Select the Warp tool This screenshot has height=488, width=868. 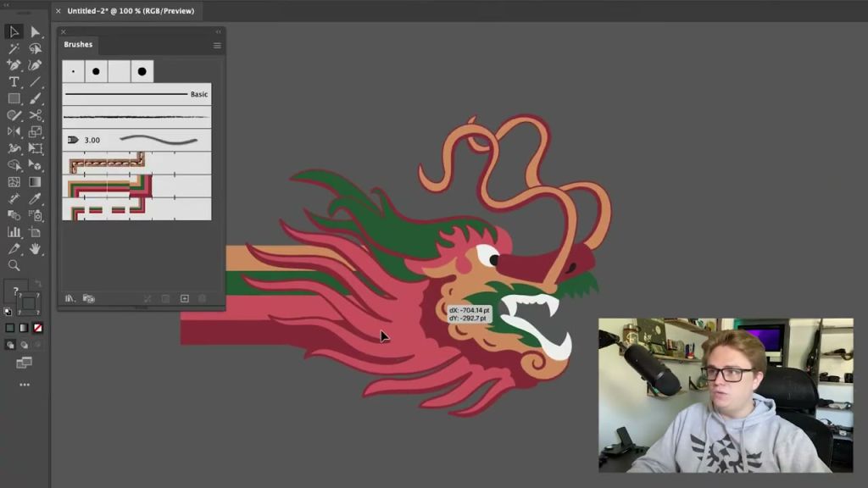click(14, 148)
